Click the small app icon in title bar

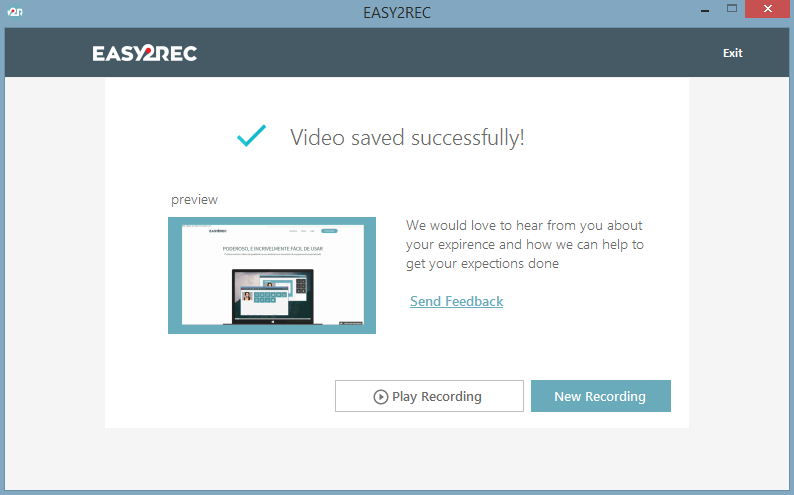(15, 11)
